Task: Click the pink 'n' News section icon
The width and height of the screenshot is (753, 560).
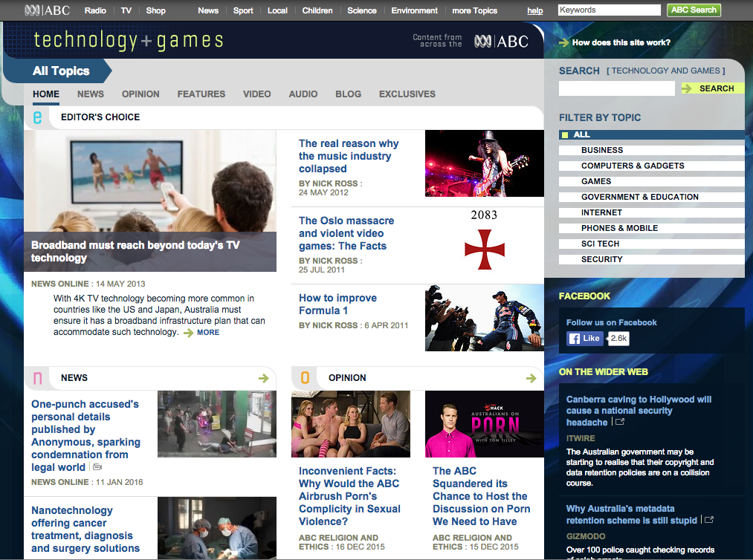Action: click(x=37, y=378)
